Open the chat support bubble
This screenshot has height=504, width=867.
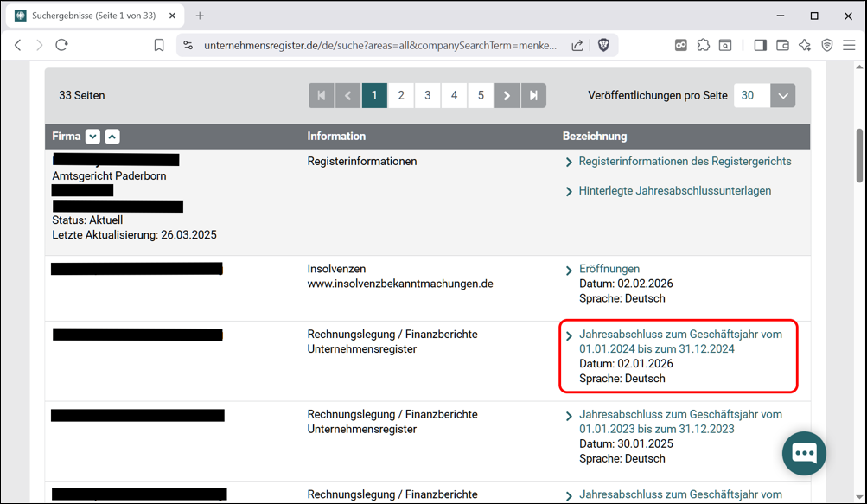804,453
